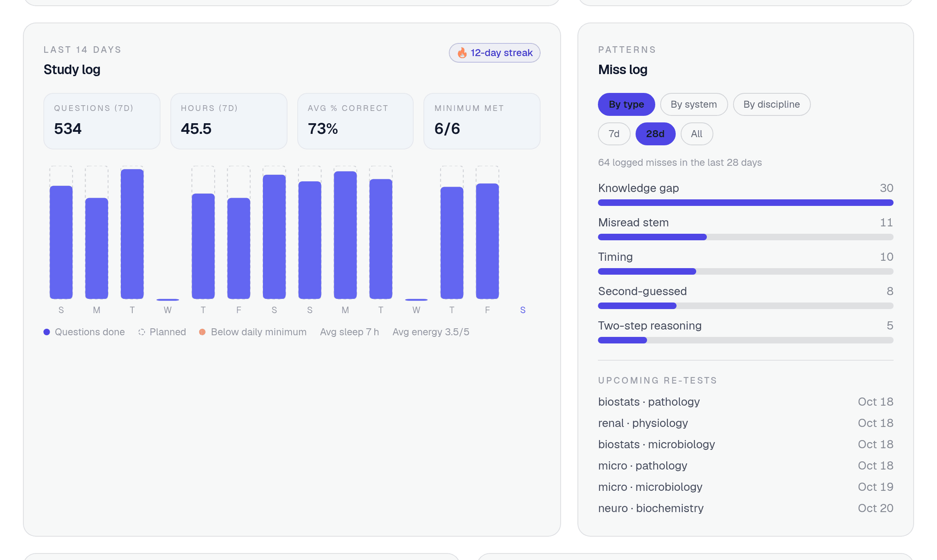Click the flame icon in streak badge
Image resolution: width=937 pixels, height=560 pixels.
point(462,53)
